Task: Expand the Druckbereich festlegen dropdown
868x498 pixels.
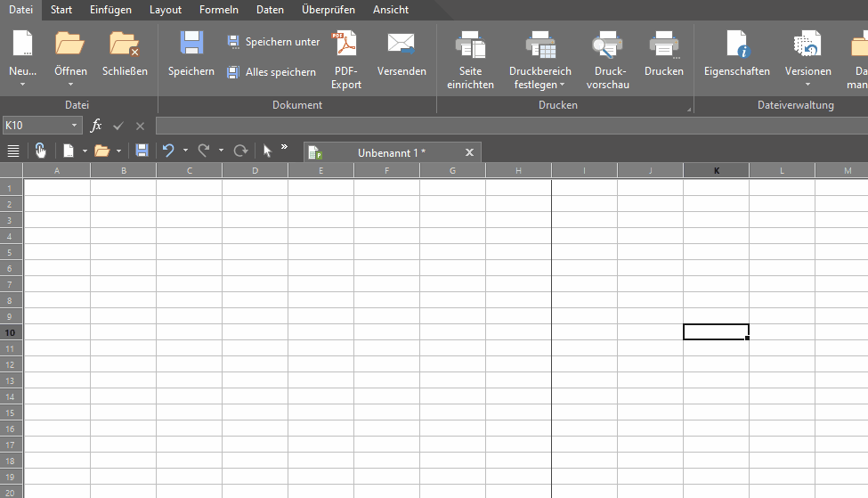Action: [562, 86]
